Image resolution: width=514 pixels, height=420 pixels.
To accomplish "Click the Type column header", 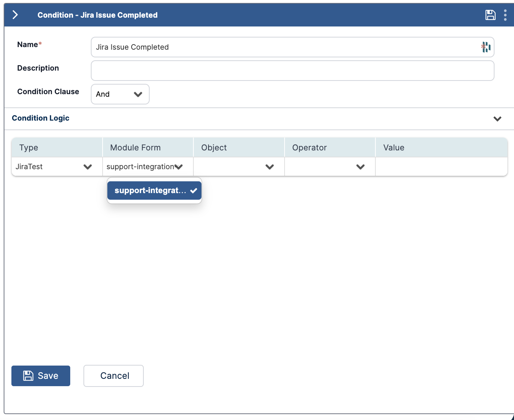I will (x=29, y=147).
